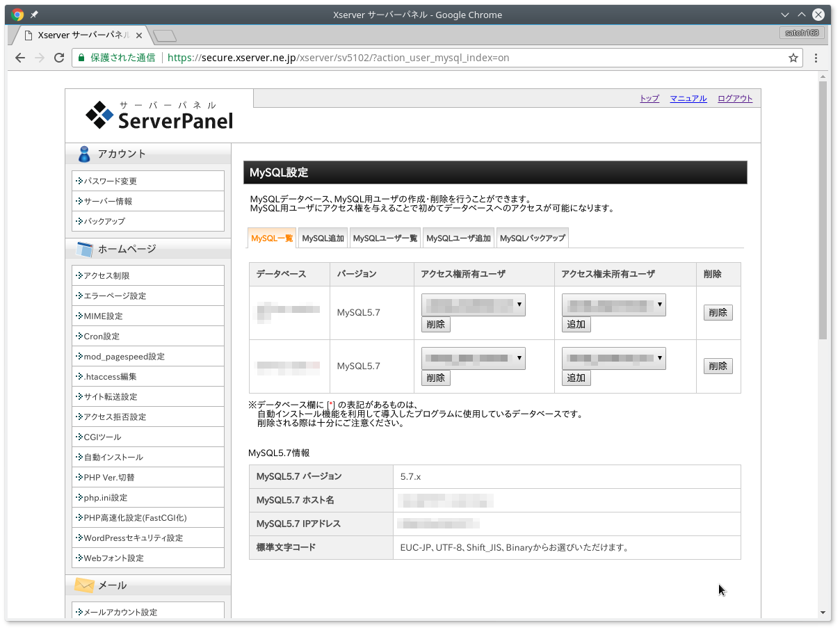The height and width of the screenshot is (630, 840).
Task: Click the ServerPanel logo
Action: coord(159,115)
